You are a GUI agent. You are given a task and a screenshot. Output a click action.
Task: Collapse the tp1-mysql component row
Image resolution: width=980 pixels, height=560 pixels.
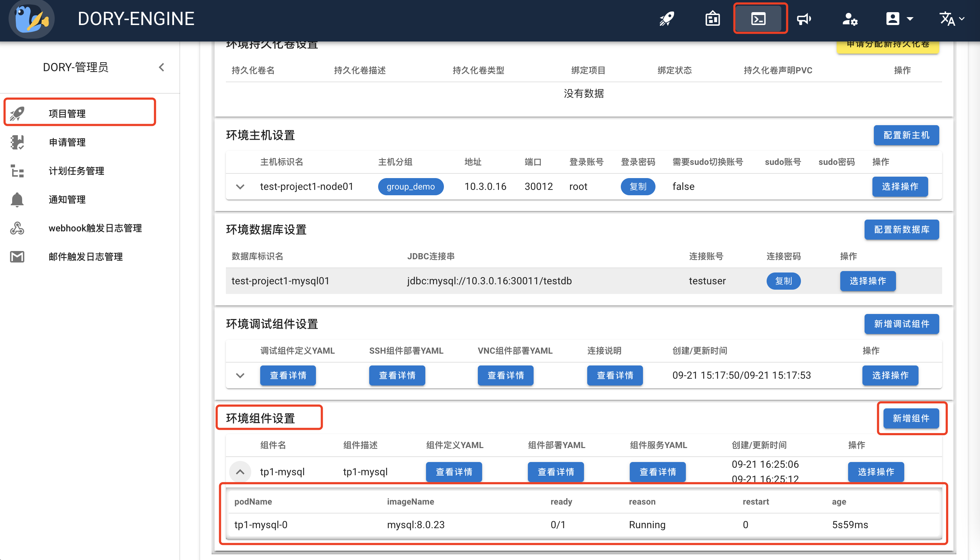240,472
